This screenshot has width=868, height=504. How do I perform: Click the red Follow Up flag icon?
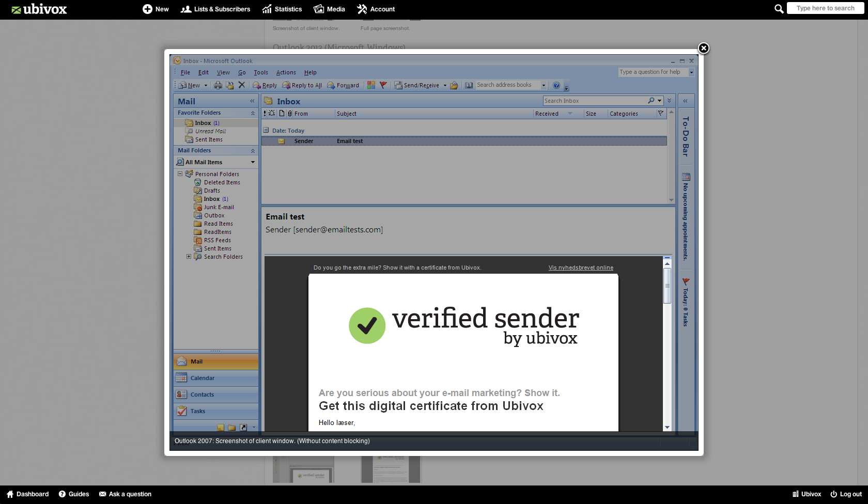tap(383, 85)
